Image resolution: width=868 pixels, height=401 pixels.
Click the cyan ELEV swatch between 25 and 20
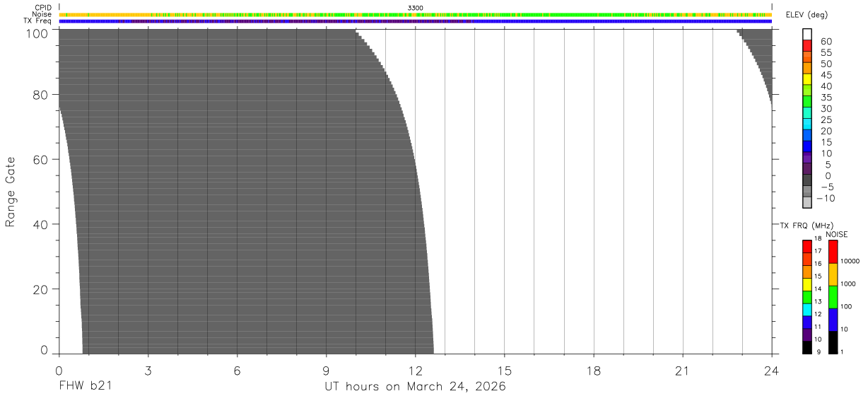807,124
